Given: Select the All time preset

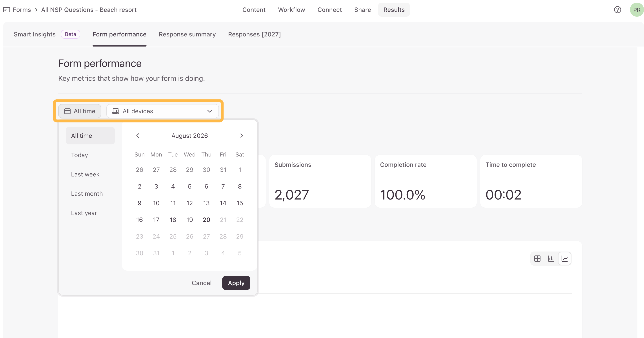Looking at the screenshot, I should 90,136.
